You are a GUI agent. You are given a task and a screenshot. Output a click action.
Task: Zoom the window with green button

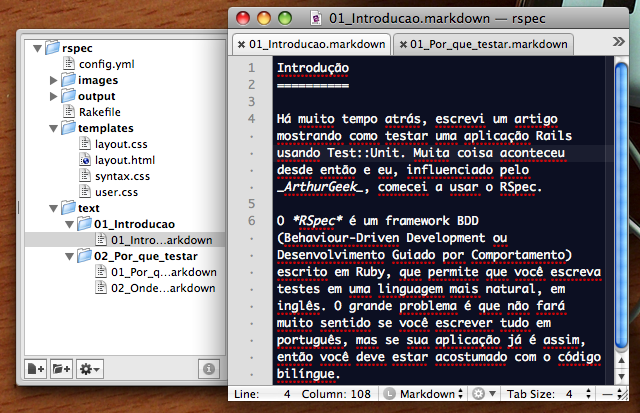tap(285, 18)
